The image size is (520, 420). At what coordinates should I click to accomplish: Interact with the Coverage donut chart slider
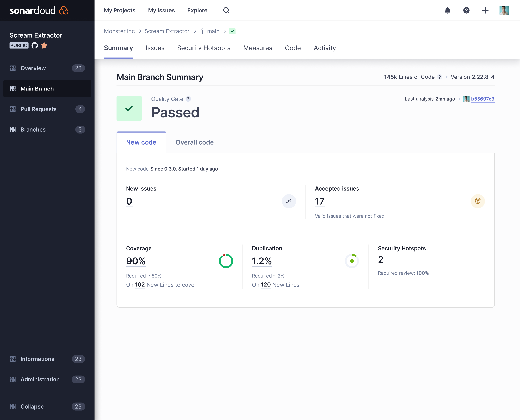[x=226, y=261]
